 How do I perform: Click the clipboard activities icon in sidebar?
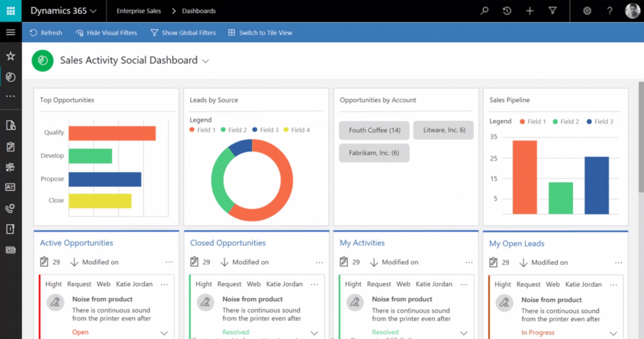pos(11,147)
